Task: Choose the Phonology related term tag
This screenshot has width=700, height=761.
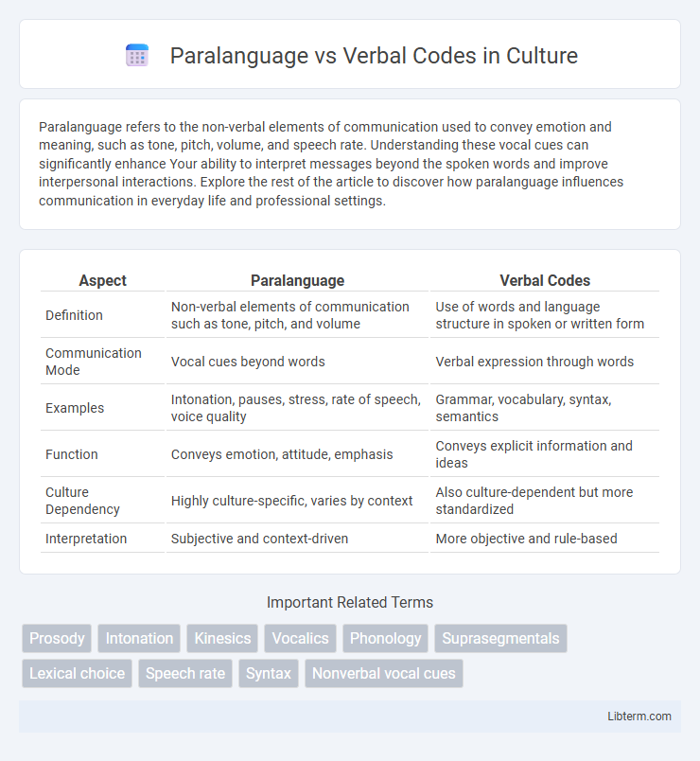Action: point(386,638)
